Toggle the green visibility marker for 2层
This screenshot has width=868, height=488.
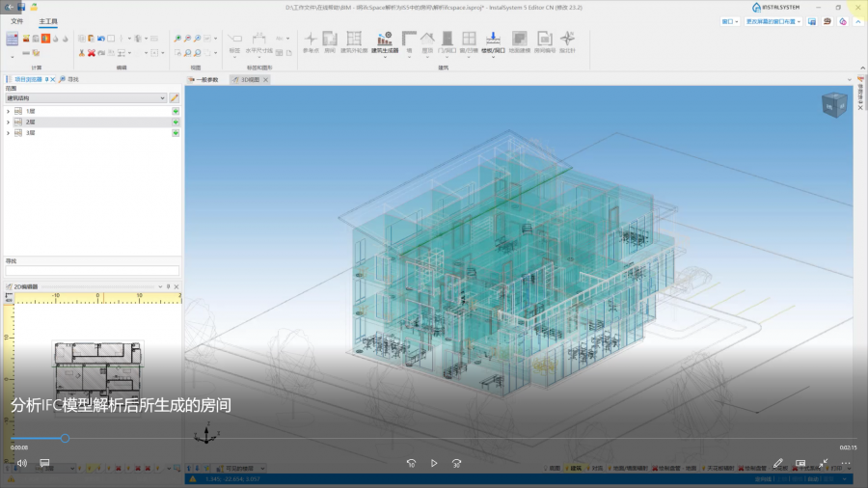pos(176,122)
